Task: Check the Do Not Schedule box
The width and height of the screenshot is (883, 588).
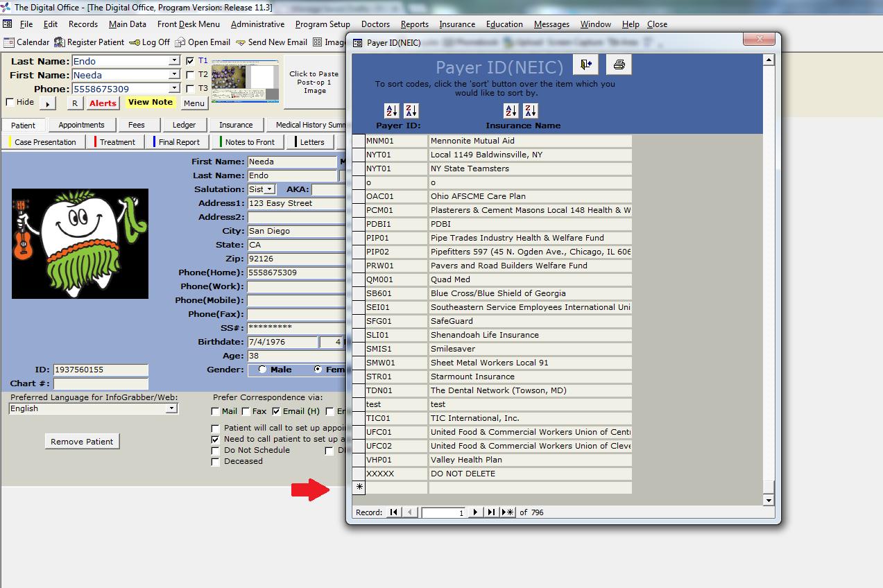Action: tap(216, 450)
